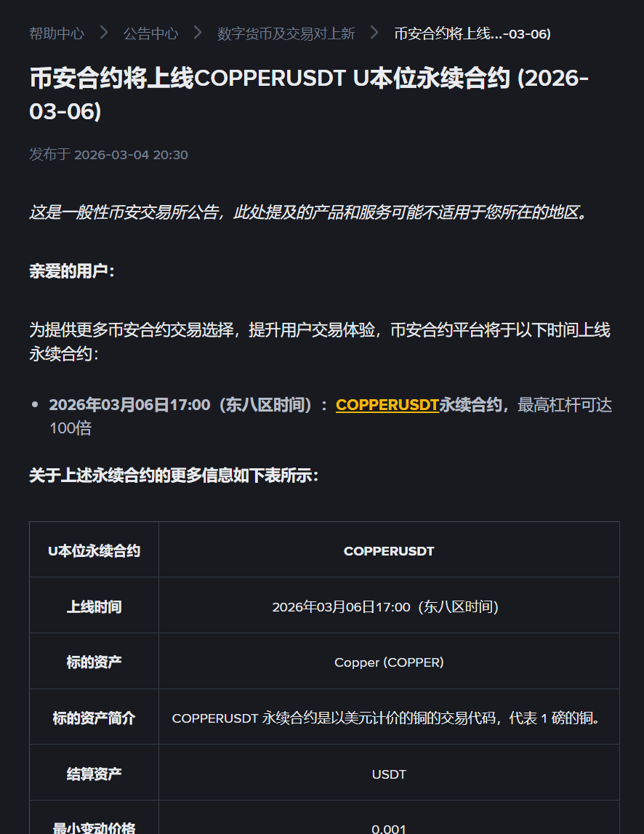Click the chevron right after 数字货币及交易对上新
This screenshot has height=834, width=644.
tap(374, 33)
